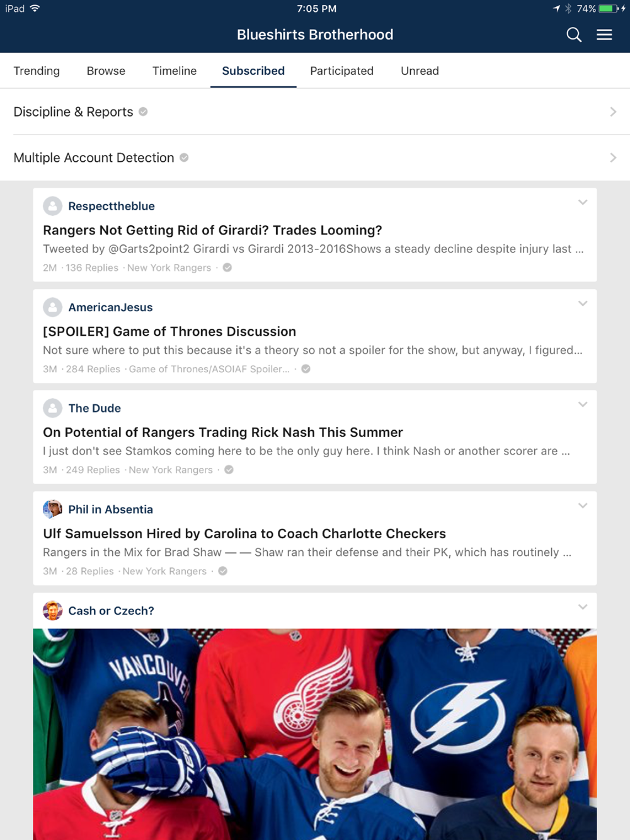This screenshot has height=840, width=630.
Task: Tap AmericanJesus's avatar icon
Action: point(52,307)
